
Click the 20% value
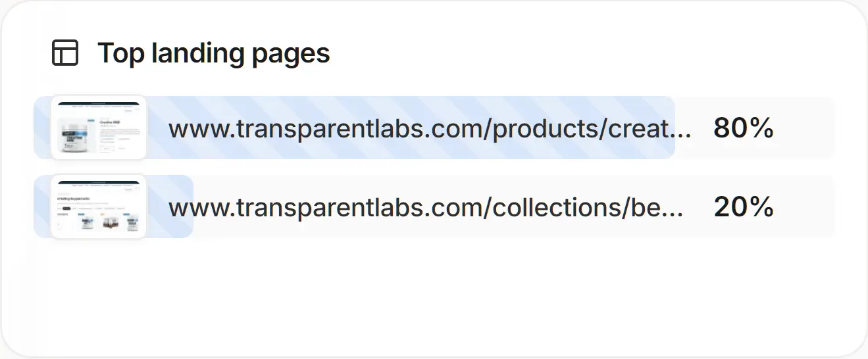(744, 207)
